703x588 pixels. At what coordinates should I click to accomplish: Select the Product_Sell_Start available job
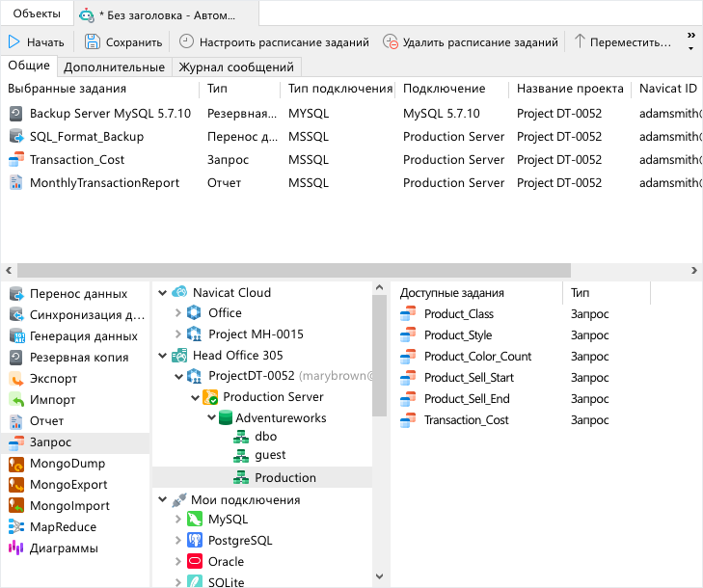469,378
